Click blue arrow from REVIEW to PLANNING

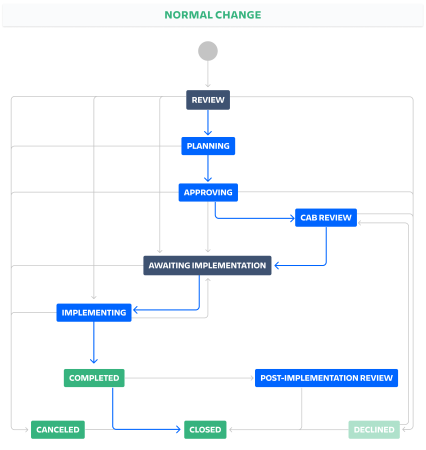coord(208,122)
